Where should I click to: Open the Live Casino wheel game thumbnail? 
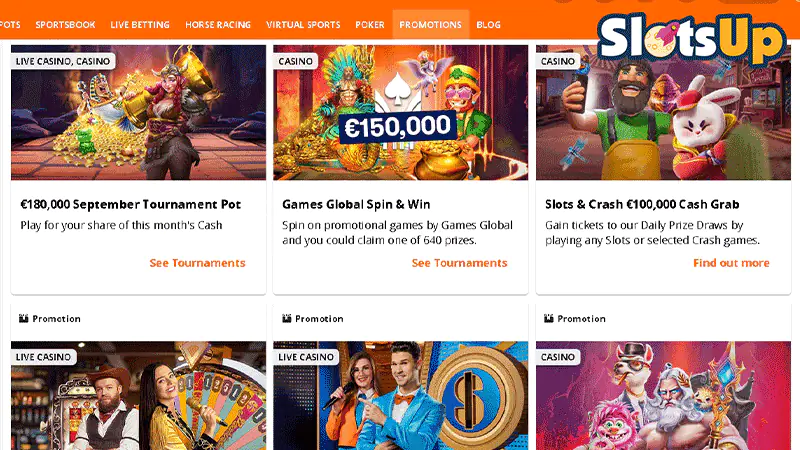coord(138,395)
